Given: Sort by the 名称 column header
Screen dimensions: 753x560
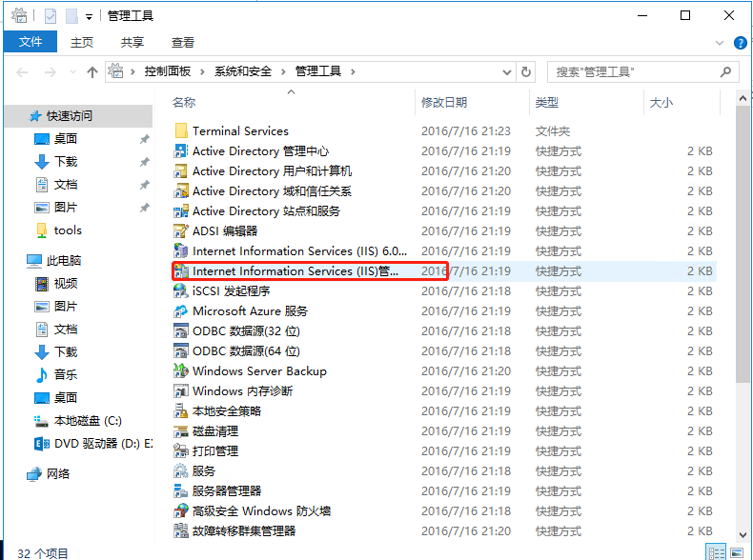Looking at the screenshot, I should [184, 102].
